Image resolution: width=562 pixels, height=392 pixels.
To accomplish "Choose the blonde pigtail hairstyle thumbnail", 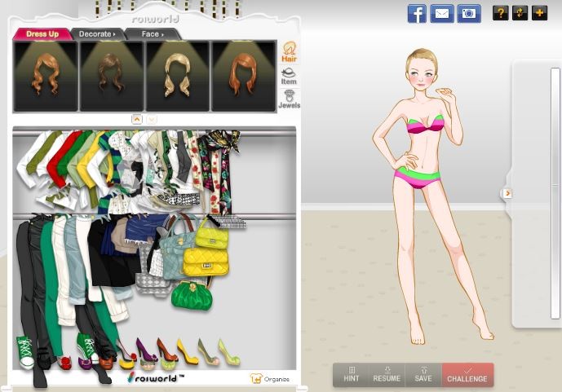I will point(178,76).
